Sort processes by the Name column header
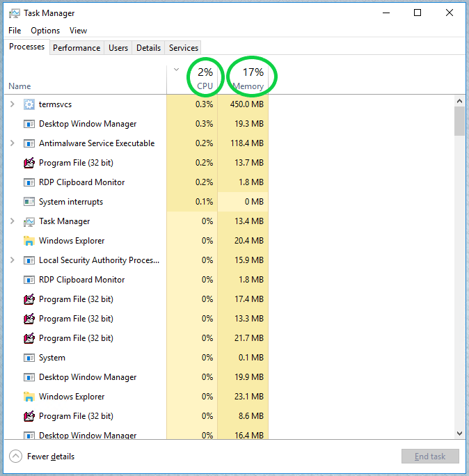Viewport: 469px width, 476px height. [x=19, y=86]
